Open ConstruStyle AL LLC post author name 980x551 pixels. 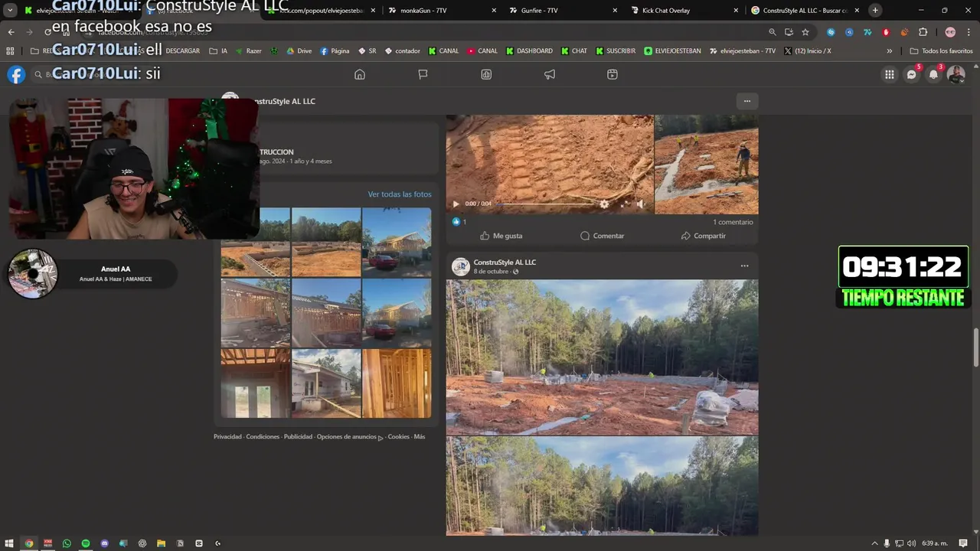(505, 262)
